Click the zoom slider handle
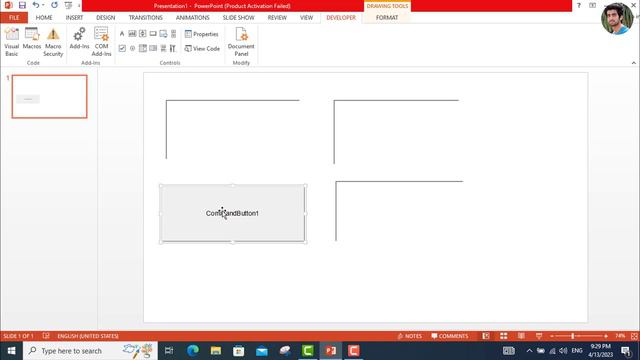640x360 pixels. [x=573, y=336]
